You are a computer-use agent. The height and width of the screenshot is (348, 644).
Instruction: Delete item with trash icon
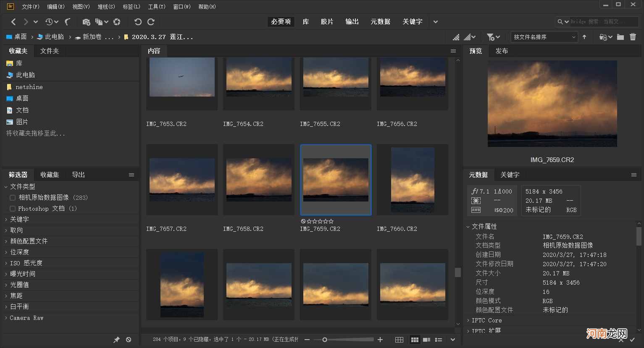coord(633,37)
